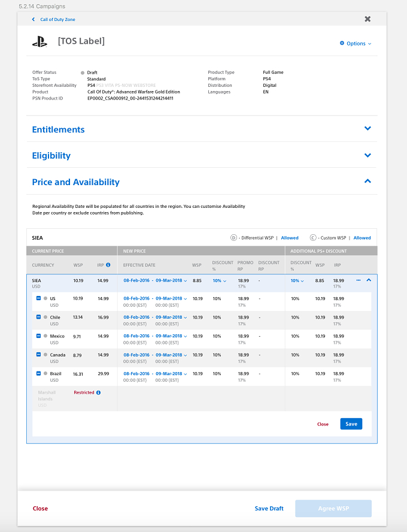The height and width of the screenshot is (532, 407).
Task: Click the product name Call Of Duty Advanced Warfare
Action: point(133,92)
